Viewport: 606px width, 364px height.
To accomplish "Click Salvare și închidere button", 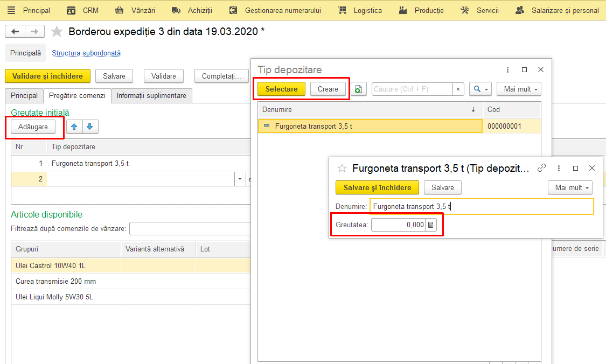I will (377, 187).
